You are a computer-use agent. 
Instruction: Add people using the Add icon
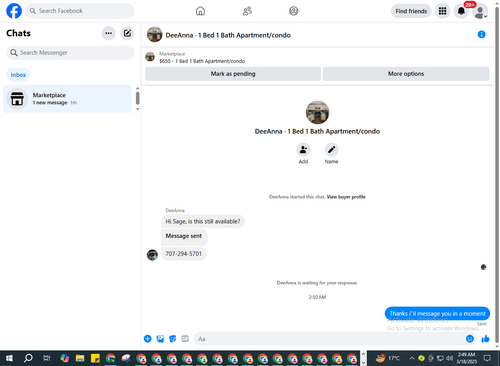pyautogui.click(x=303, y=150)
